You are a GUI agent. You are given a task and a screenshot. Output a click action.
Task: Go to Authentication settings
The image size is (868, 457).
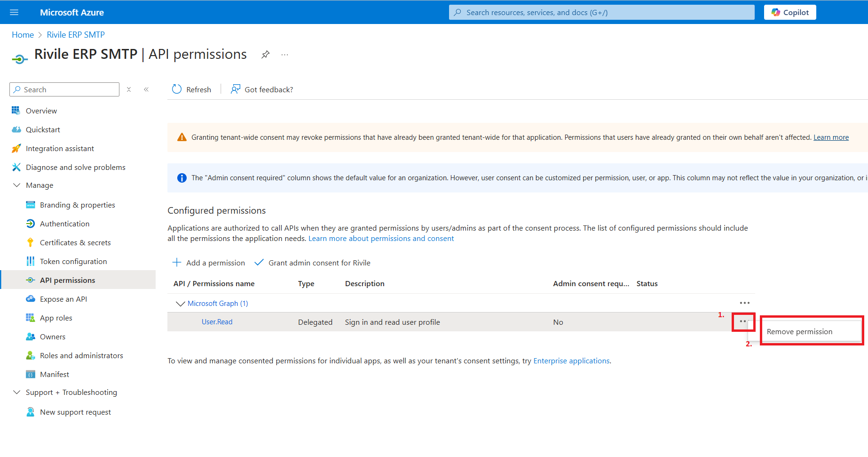(x=64, y=224)
